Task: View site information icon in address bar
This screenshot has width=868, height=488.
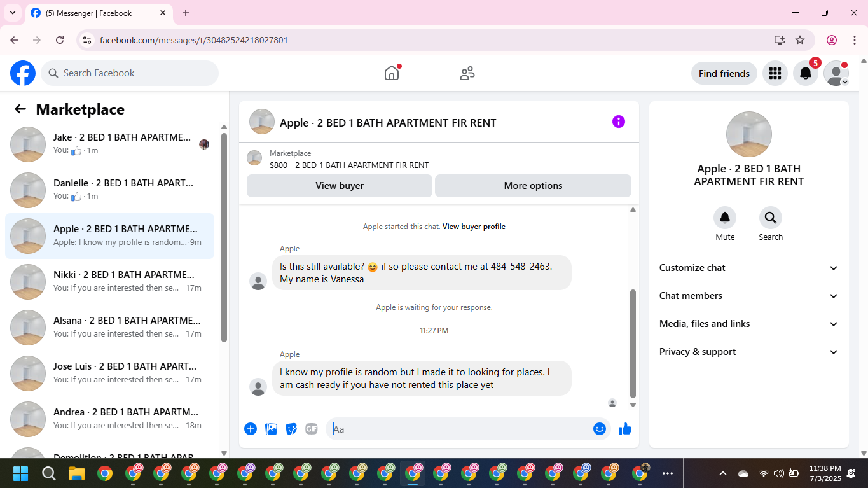Action: (x=88, y=40)
